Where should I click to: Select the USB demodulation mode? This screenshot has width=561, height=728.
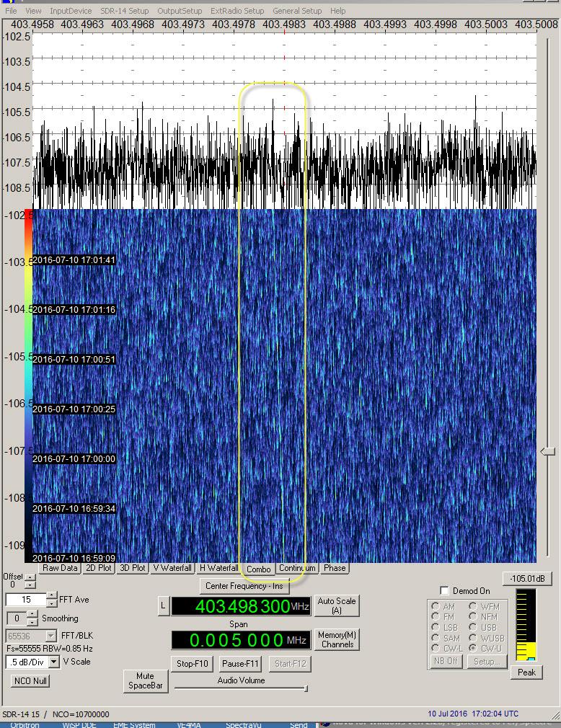click(x=473, y=627)
